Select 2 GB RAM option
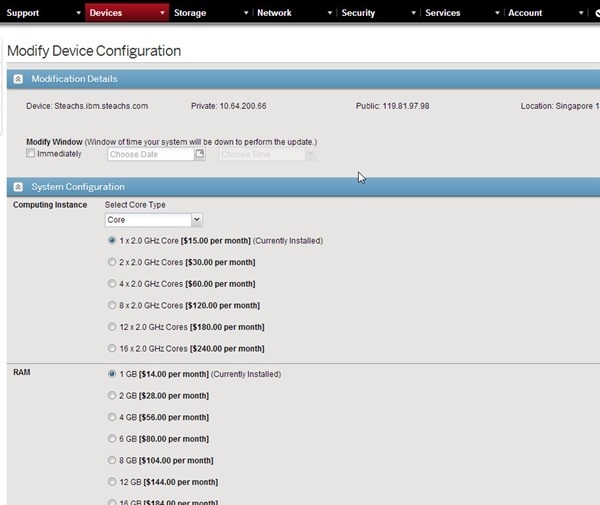Screen dimensions: 600x505 click(112, 395)
